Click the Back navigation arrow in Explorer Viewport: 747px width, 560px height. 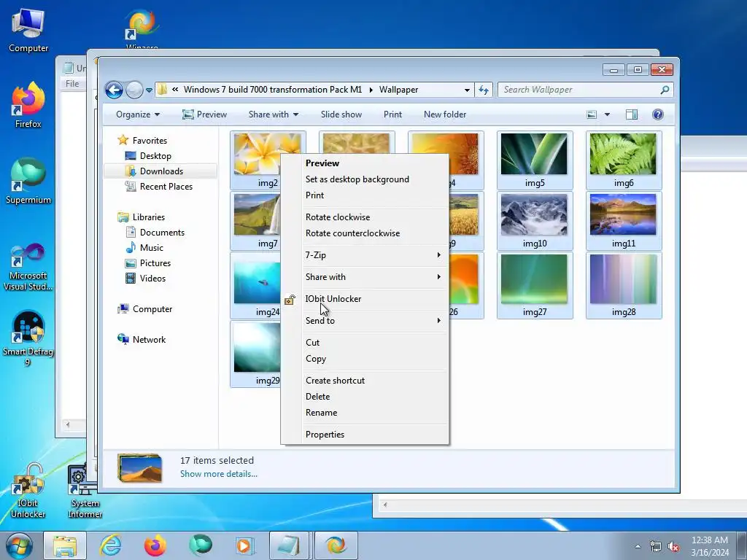point(115,90)
